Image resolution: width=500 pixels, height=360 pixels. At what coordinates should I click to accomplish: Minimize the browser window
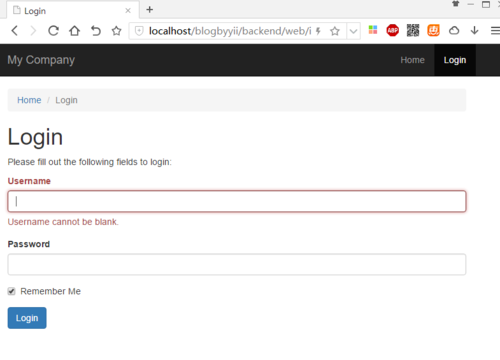(x=471, y=4)
